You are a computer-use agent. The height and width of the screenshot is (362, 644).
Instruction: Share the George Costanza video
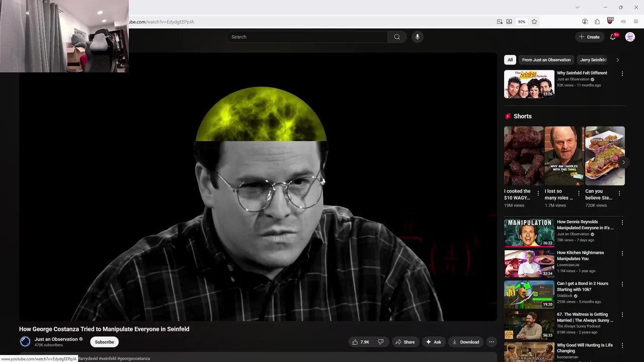click(x=405, y=342)
